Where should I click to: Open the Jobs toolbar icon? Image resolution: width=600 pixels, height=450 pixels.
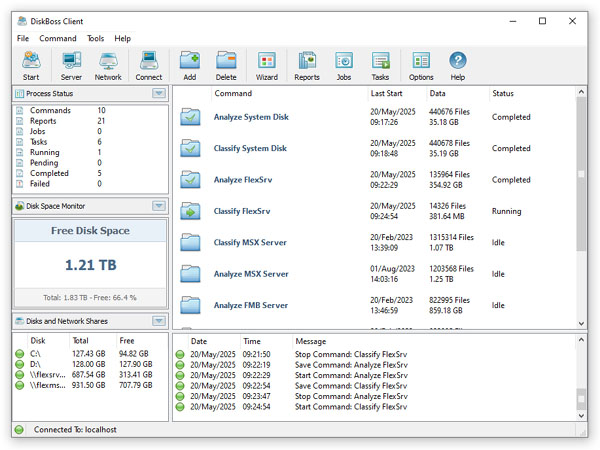344,65
